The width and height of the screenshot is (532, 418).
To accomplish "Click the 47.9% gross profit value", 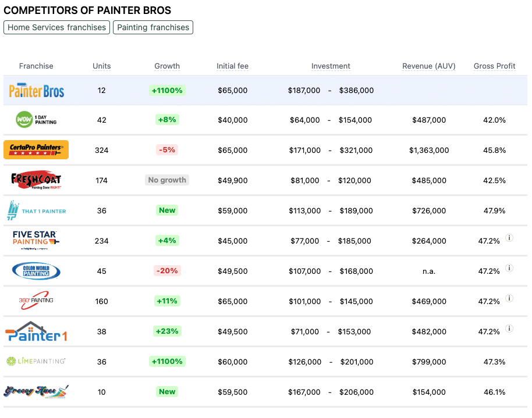I will point(494,211).
